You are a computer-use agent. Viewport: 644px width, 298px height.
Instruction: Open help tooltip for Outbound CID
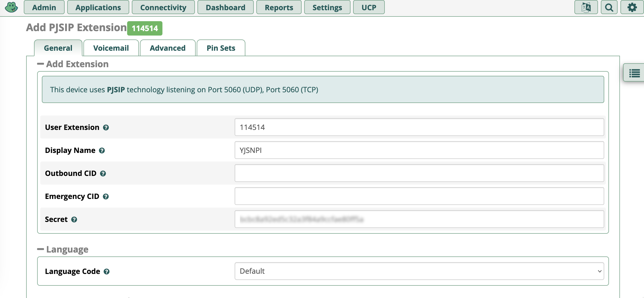click(103, 173)
